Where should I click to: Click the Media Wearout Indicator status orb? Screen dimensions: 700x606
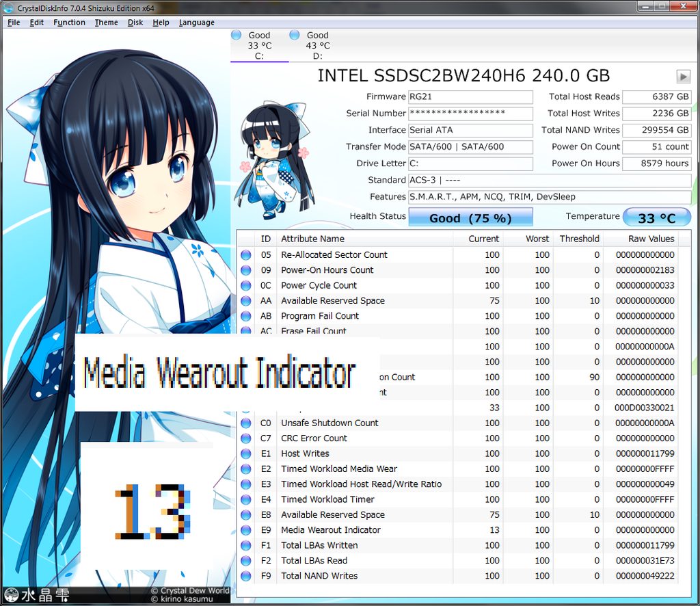coord(245,529)
